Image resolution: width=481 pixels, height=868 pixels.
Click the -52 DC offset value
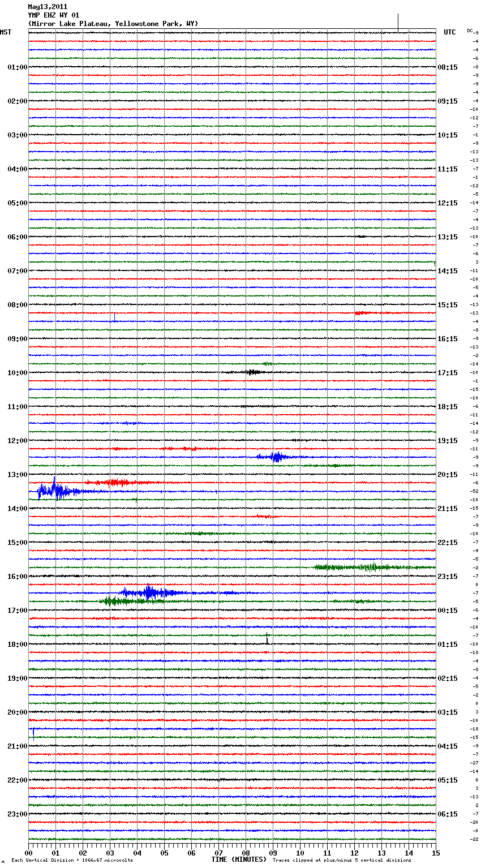pos(475,491)
